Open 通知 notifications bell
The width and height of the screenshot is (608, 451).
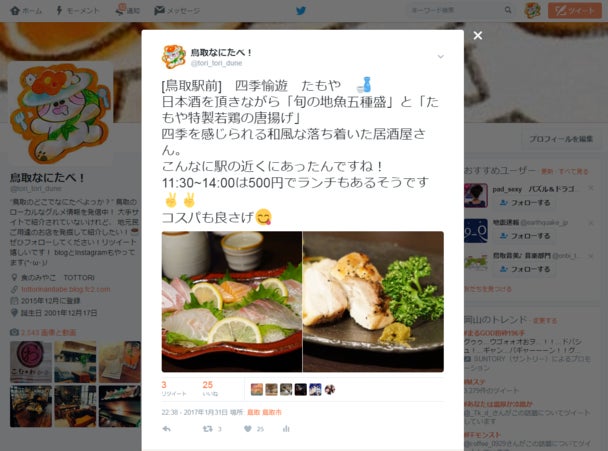(128, 10)
